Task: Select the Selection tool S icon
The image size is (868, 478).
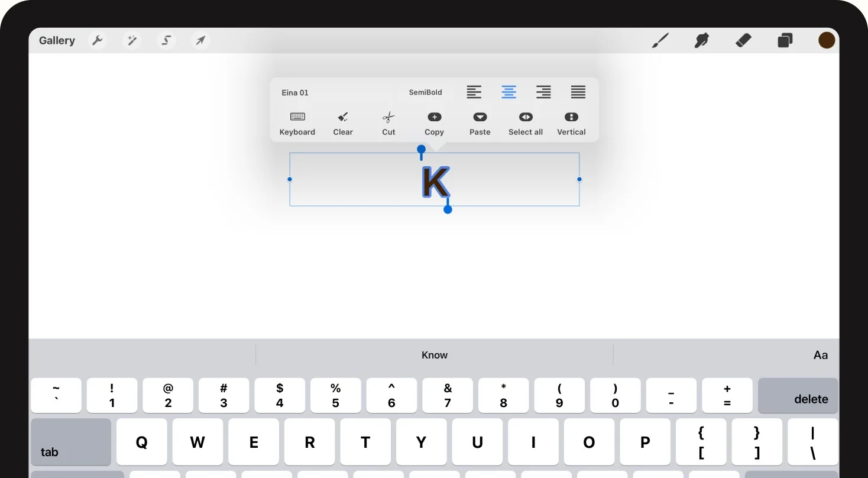Action: click(167, 40)
